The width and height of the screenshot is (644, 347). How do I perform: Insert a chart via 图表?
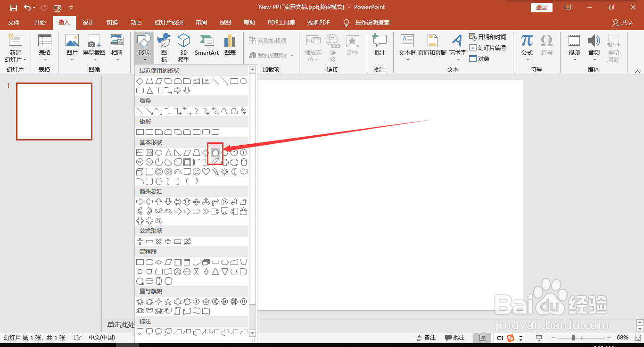(230, 45)
